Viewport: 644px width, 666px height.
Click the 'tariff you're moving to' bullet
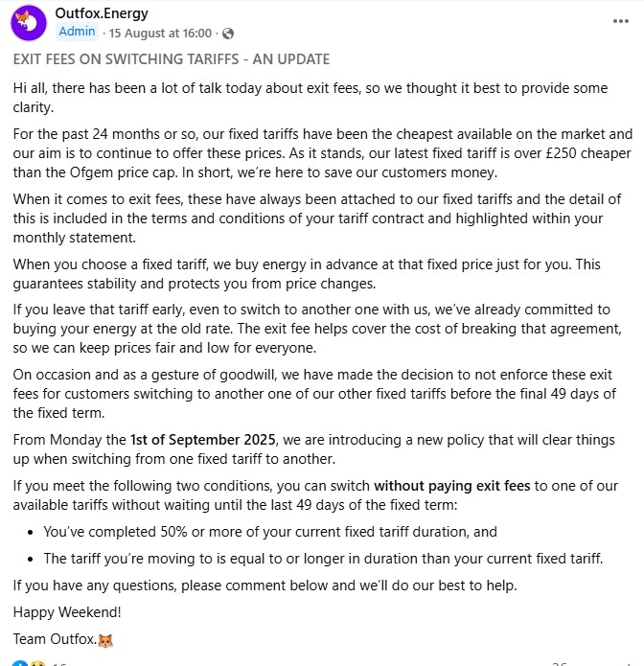point(323,559)
